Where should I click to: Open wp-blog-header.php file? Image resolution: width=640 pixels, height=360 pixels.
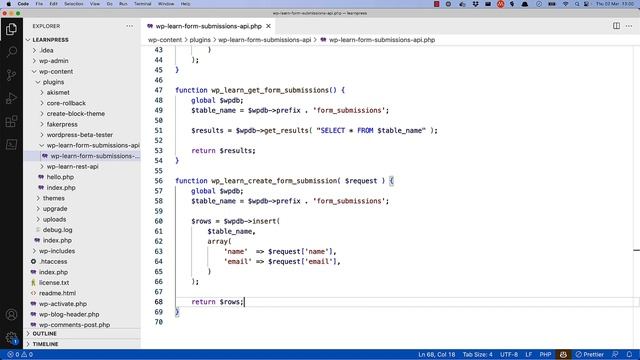pyautogui.click(x=69, y=314)
